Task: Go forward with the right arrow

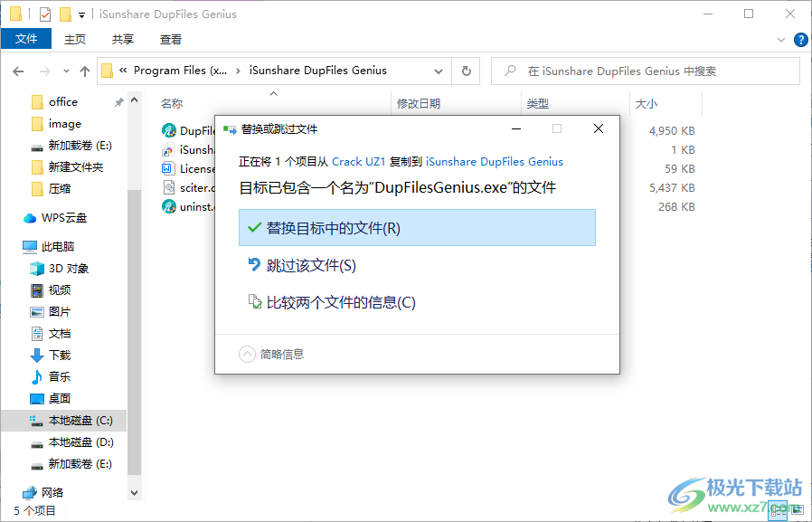Action: pos(45,71)
